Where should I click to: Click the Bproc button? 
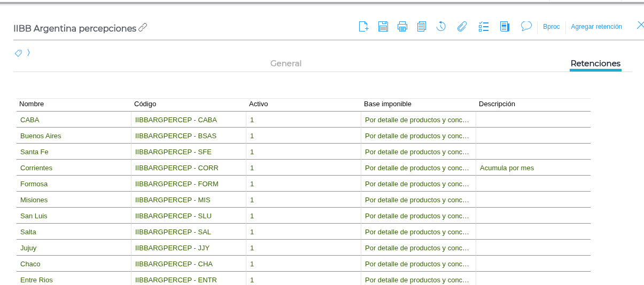pos(551,27)
